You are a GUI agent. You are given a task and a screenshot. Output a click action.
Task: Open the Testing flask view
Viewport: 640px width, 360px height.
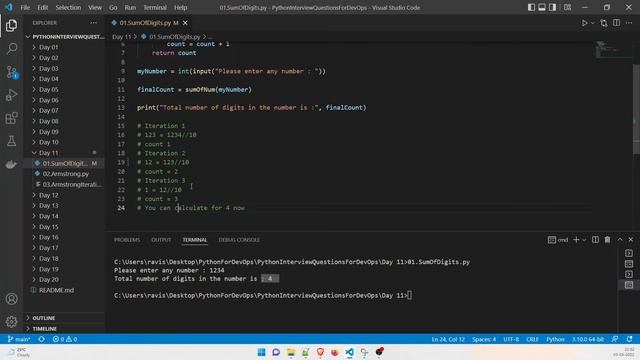point(11,141)
